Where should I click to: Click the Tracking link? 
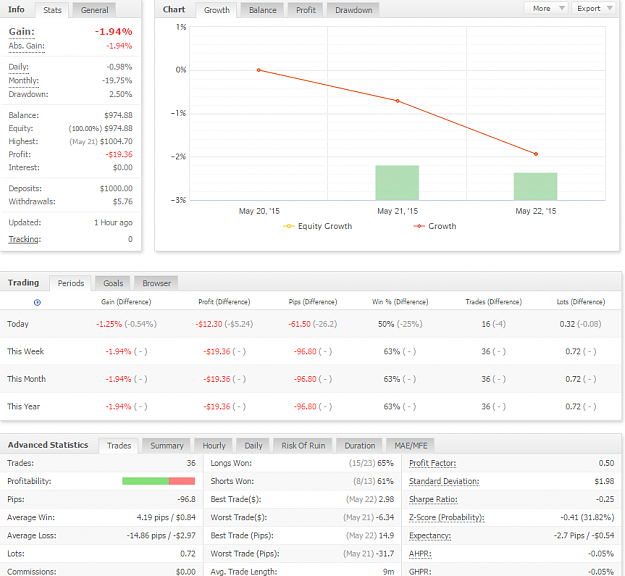(x=24, y=239)
